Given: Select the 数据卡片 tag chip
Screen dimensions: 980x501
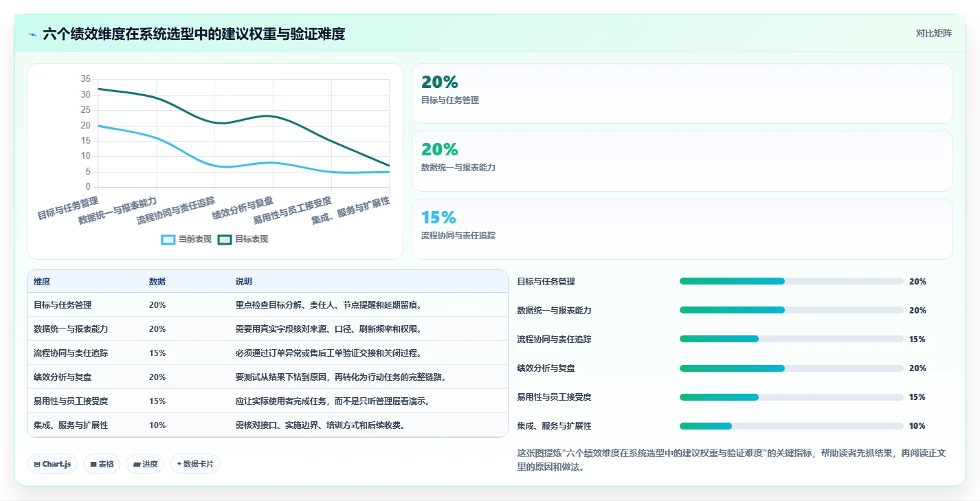Looking at the screenshot, I should (194, 464).
